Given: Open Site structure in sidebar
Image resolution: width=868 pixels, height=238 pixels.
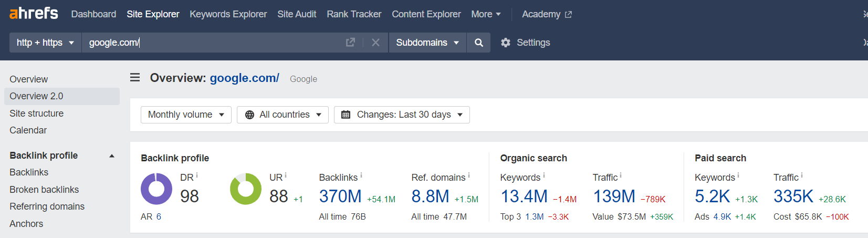Looking at the screenshot, I should pyautogui.click(x=37, y=113).
